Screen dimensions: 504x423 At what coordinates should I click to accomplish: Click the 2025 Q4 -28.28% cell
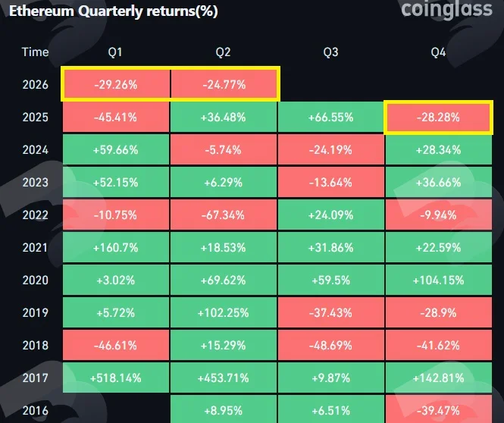tap(438, 117)
